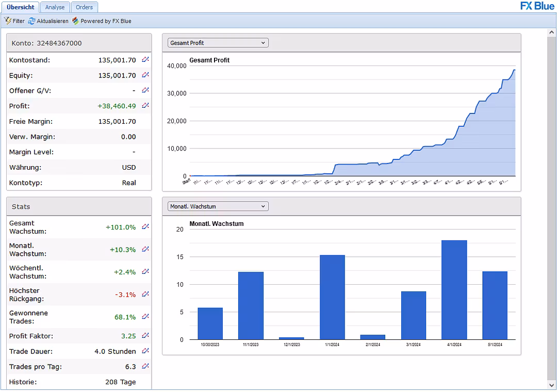The width and height of the screenshot is (557, 392).
Task: Open the chart icon for Offener G/V
Action: pyautogui.click(x=145, y=90)
